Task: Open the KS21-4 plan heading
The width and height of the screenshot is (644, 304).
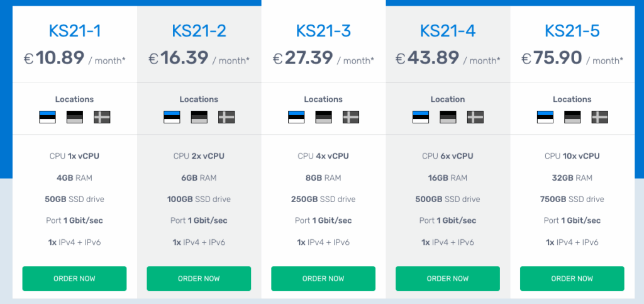Action: [448, 31]
